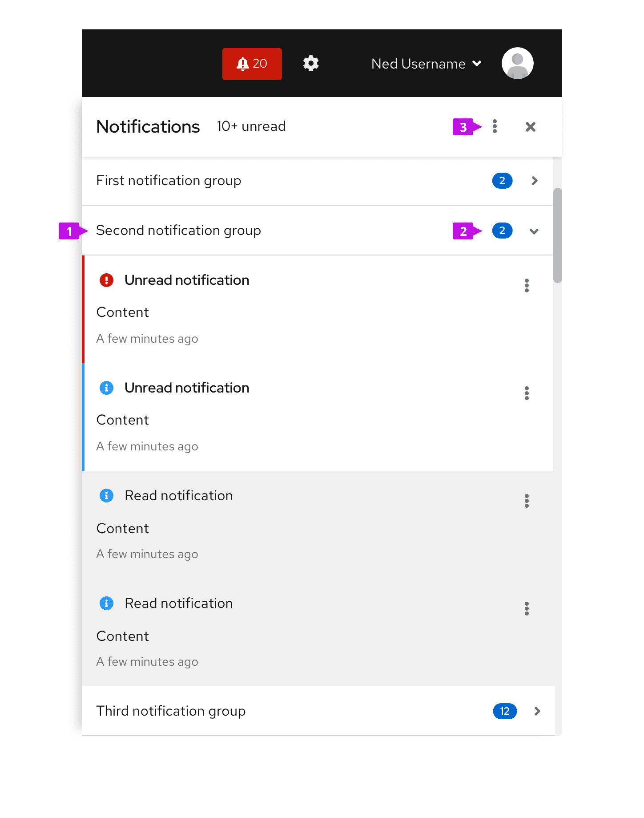Screen dimensions: 644x818
Task: Collapse the Second notification group chevron
Action: click(534, 231)
